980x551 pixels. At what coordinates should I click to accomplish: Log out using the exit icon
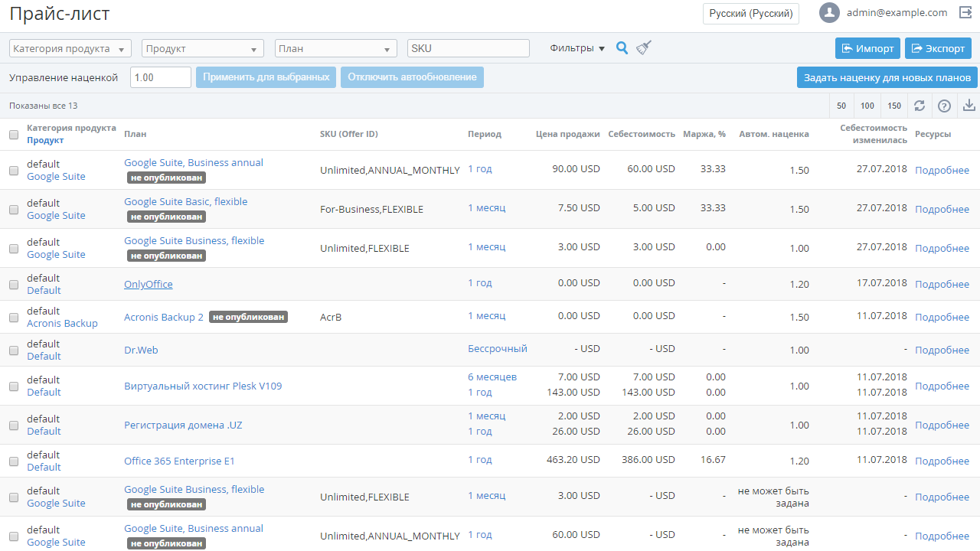pyautogui.click(x=965, y=12)
